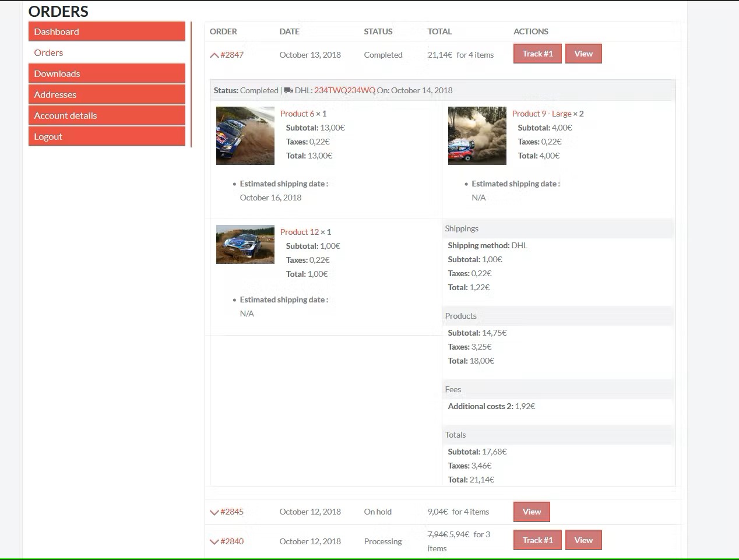Click Totals Taxes: 3,46€ line

click(470, 466)
